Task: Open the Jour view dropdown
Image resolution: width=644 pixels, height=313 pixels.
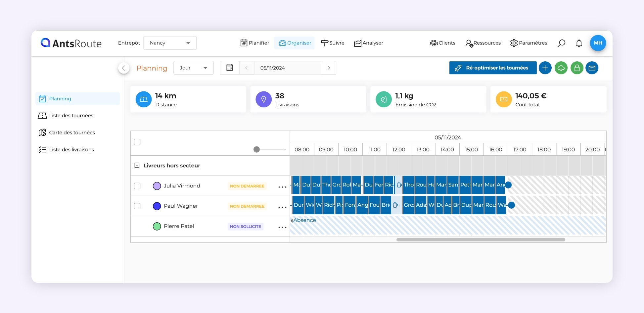Action: click(x=193, y=68)
